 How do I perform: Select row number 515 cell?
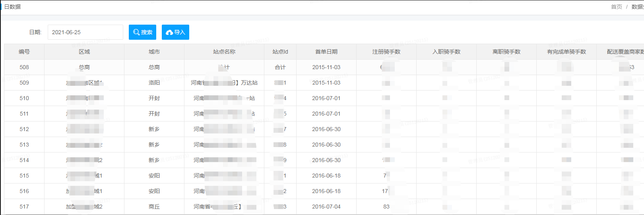24,176
